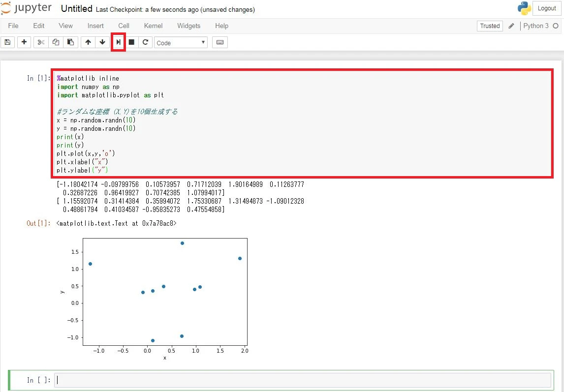Save the notebook with the floppy disk icon
The width and height of the screenshot is (564, 392).
(x=7, y=42)
